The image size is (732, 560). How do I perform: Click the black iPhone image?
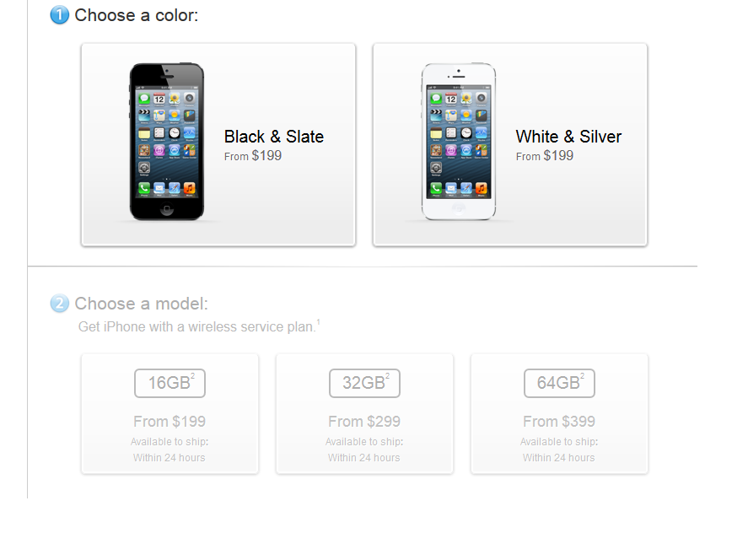coord(167,142)
